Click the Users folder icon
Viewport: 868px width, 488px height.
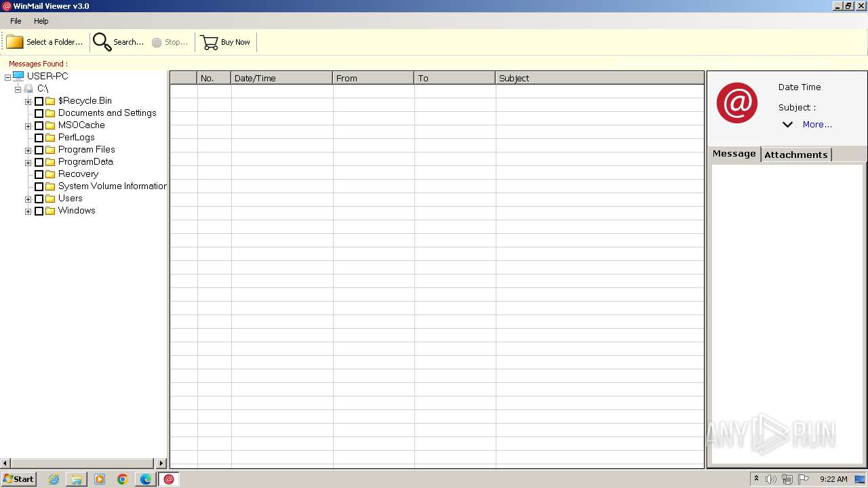coord(50,199)
